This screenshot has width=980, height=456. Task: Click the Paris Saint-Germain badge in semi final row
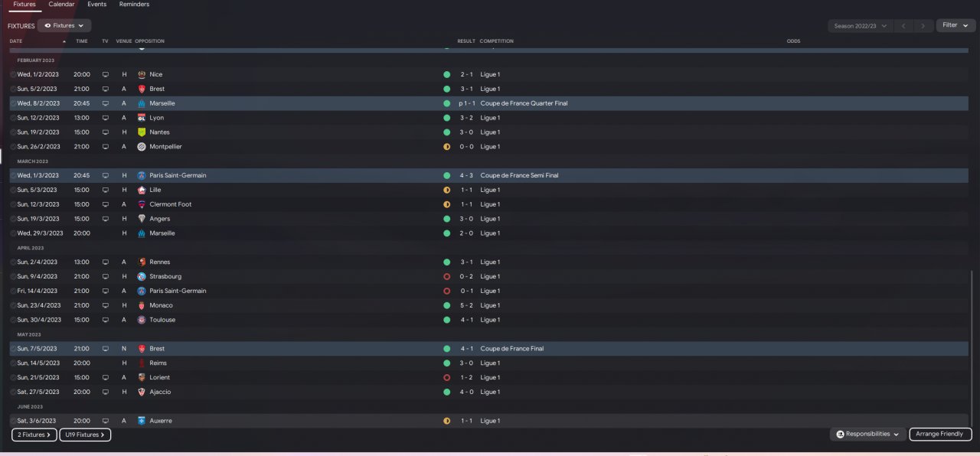pyautogui.click(x=142, y=175)
